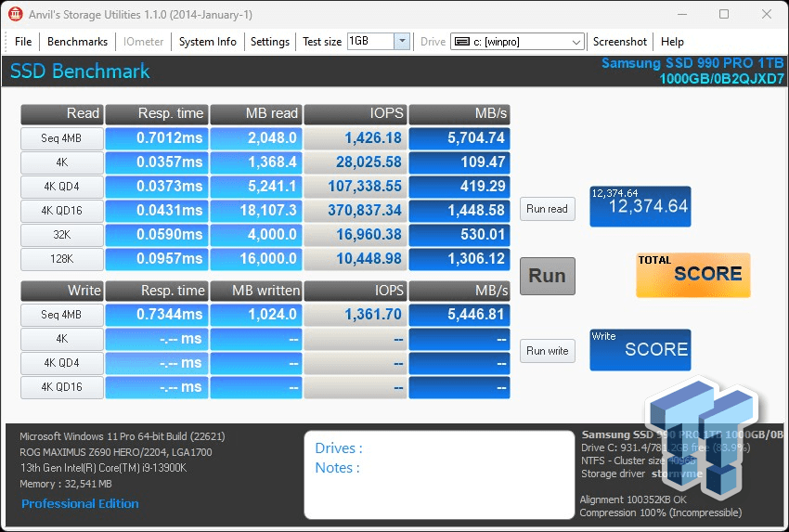Open the File menu
This screenshot has width=789, height=532.
pos(23,41)
